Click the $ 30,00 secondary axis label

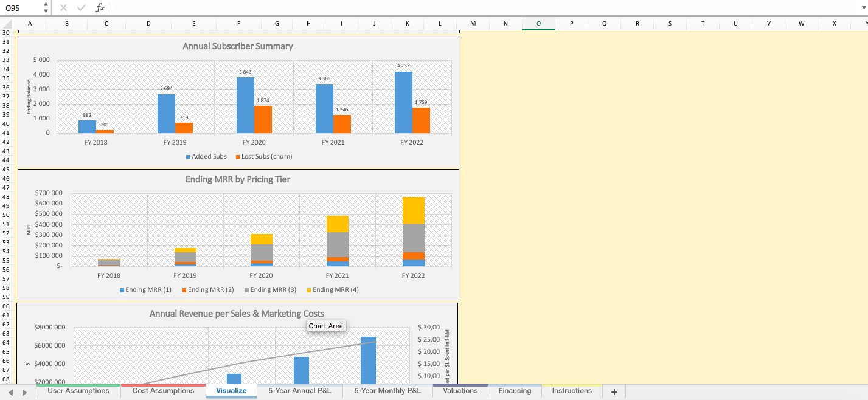pos(429,327)
